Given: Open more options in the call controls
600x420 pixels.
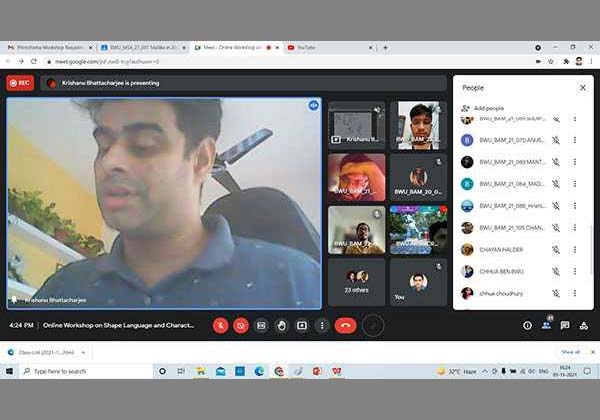Looking at the screenshot, I should coord(322,325).
